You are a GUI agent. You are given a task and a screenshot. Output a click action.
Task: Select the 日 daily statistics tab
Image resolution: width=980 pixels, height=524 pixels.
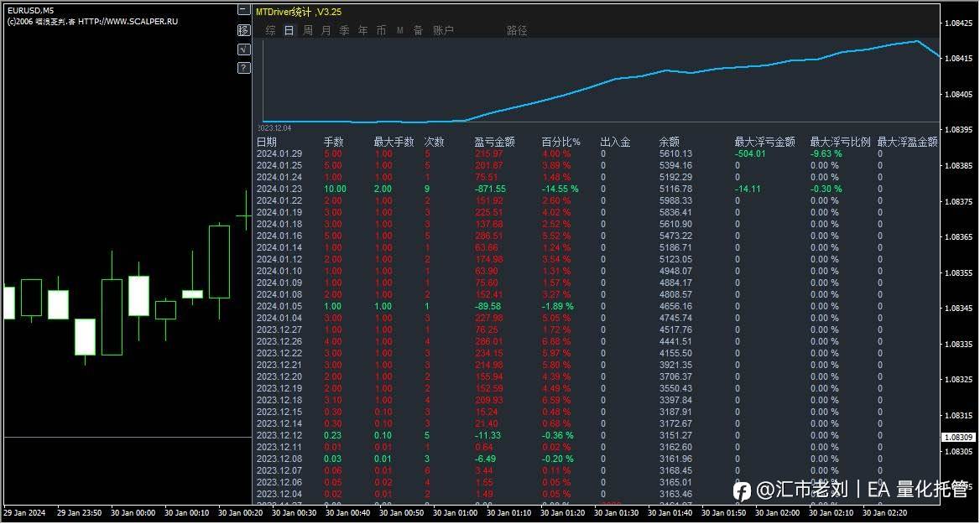pos(289,30)
